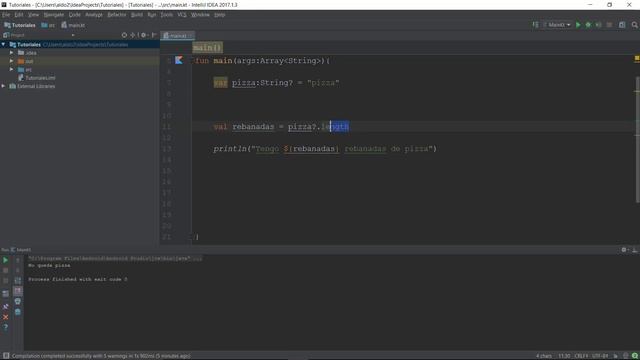Screen dimensions: 640x360
Task: Click down the stack trace arrow
Action: click(x=18, y=270)
